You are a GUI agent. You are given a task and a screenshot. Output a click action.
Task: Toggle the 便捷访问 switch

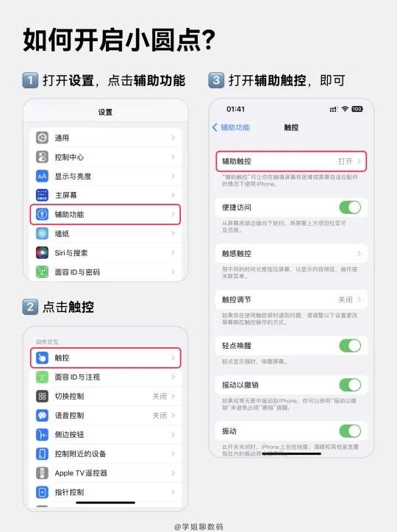tap(350, 208)
